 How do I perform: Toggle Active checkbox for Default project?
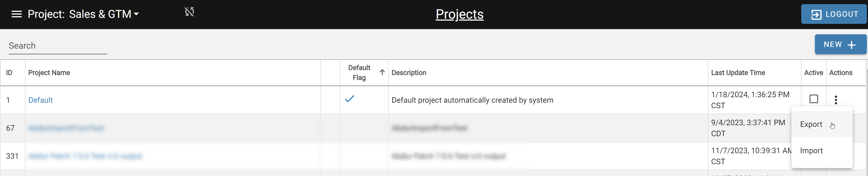coord(814,99)
